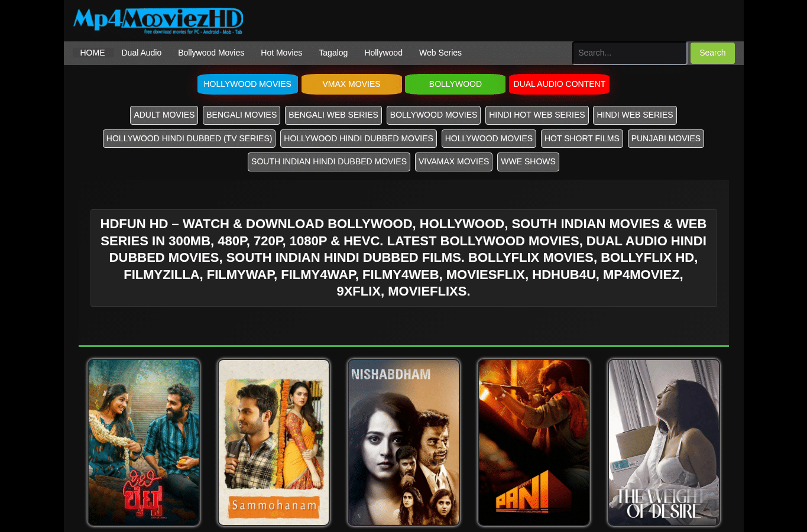Viewport: 807px width, 532px height.
Task: Open The Weight of Desire poster
Action: point(664,442)
